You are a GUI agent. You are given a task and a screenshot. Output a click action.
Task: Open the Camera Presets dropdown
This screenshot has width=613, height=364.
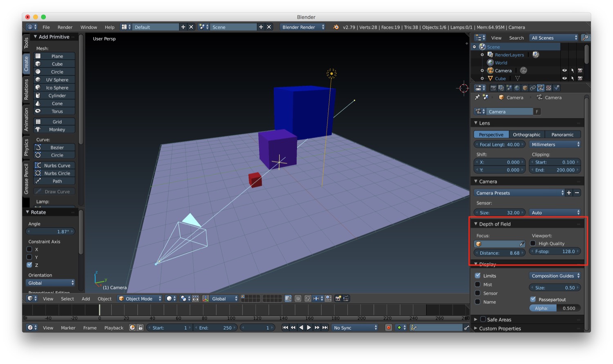[519, 193]
